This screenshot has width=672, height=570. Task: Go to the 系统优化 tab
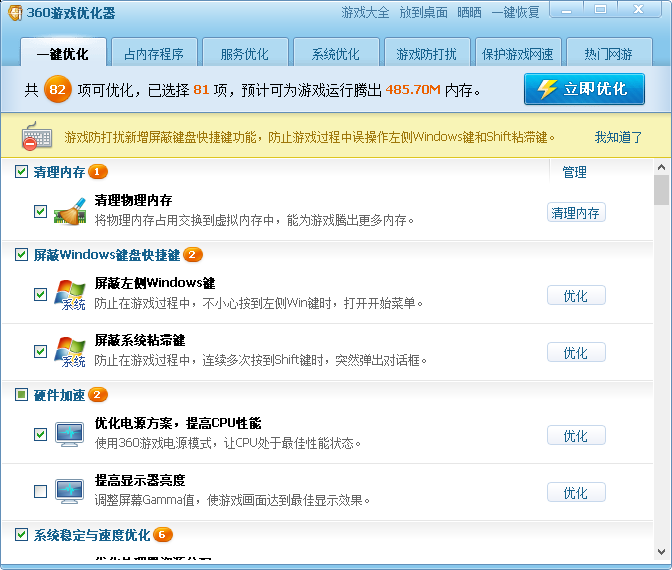click(x=336, y=53)
